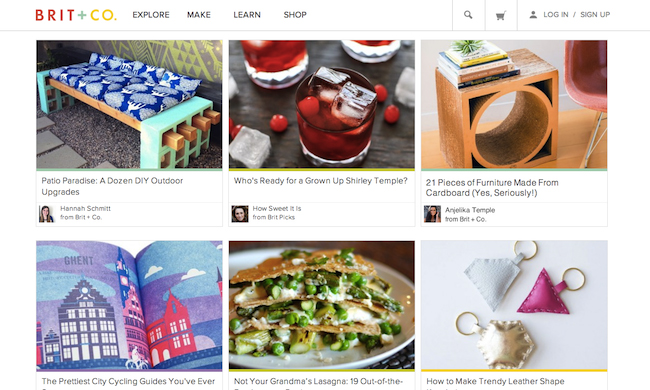Go to the Shop section
The width and height of the screenshot is (650, 390).
tap(295, 15)
